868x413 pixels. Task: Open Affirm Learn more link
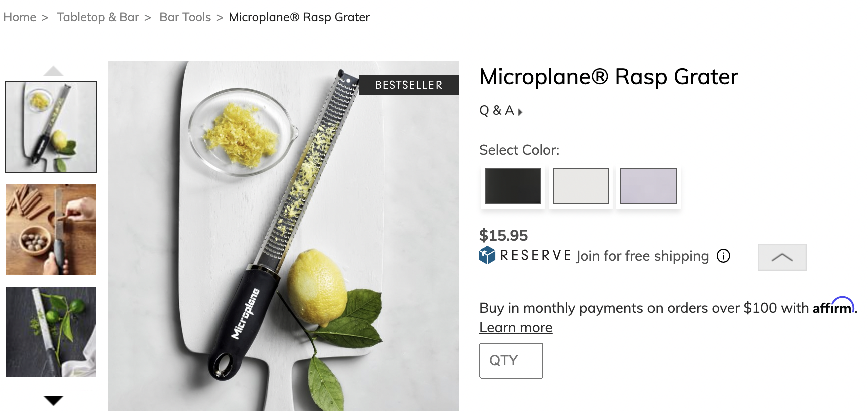click(516, 327)
